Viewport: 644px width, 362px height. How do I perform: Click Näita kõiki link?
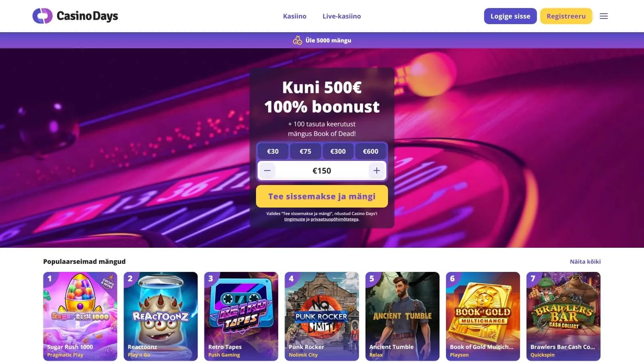click(x=585, y=261)
